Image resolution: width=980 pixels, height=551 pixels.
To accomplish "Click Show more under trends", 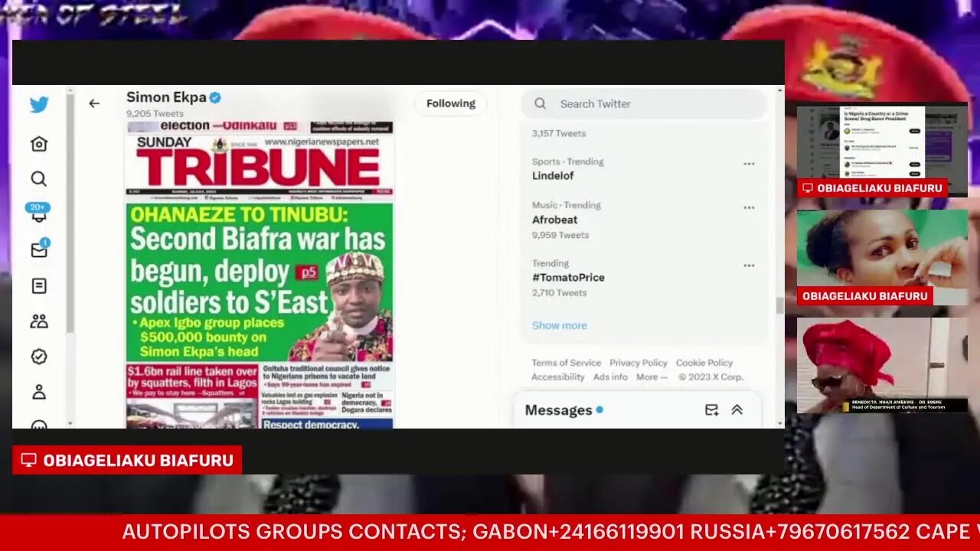I will pyautogui.click(x=560, y=325).
